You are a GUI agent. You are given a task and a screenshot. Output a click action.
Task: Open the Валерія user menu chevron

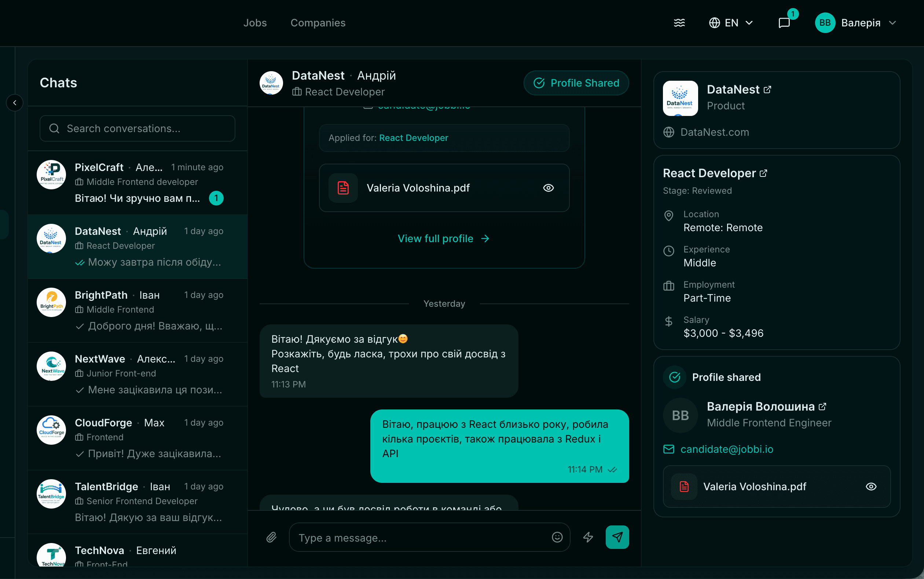(892, 23)
